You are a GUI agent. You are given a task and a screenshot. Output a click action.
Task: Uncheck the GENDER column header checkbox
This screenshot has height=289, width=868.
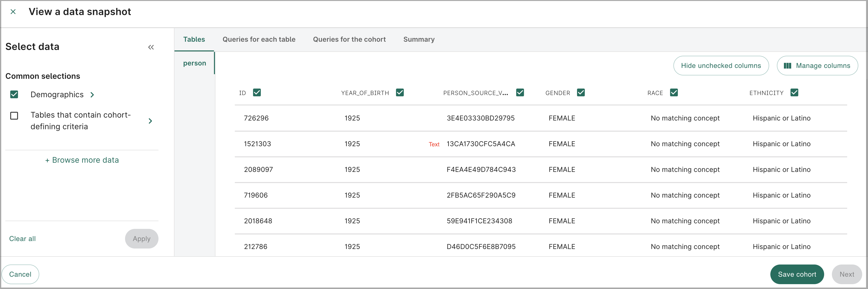pyautogui.click(x=581, y=92)
